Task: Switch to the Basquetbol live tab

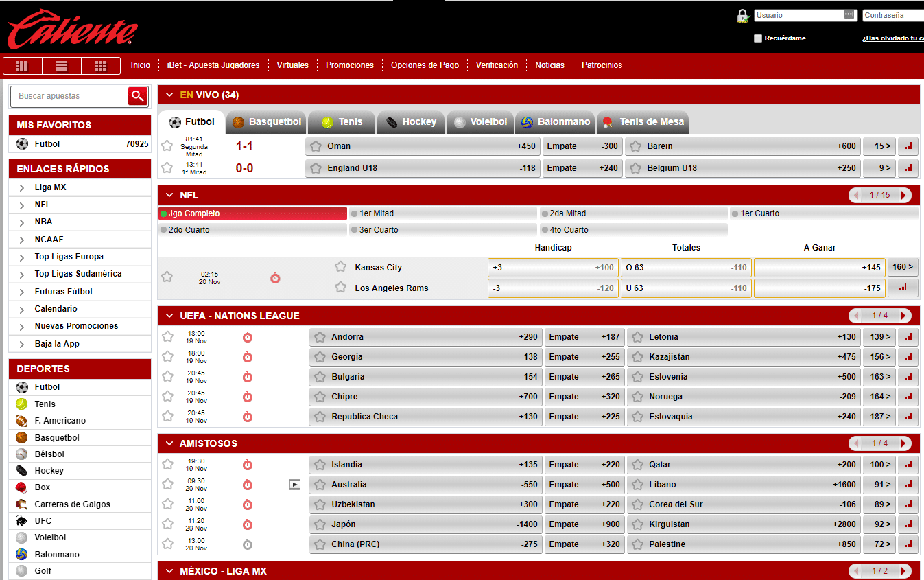Action: (266, 122)
